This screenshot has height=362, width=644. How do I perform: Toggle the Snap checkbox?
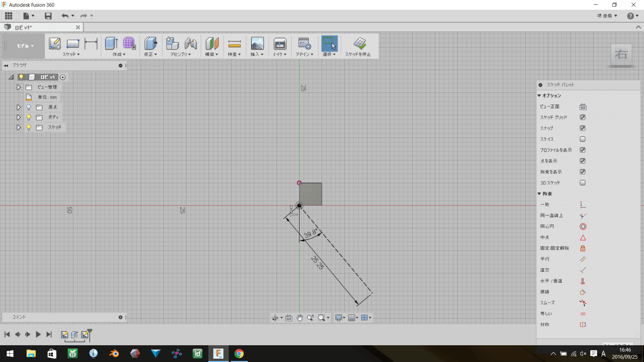583,128
